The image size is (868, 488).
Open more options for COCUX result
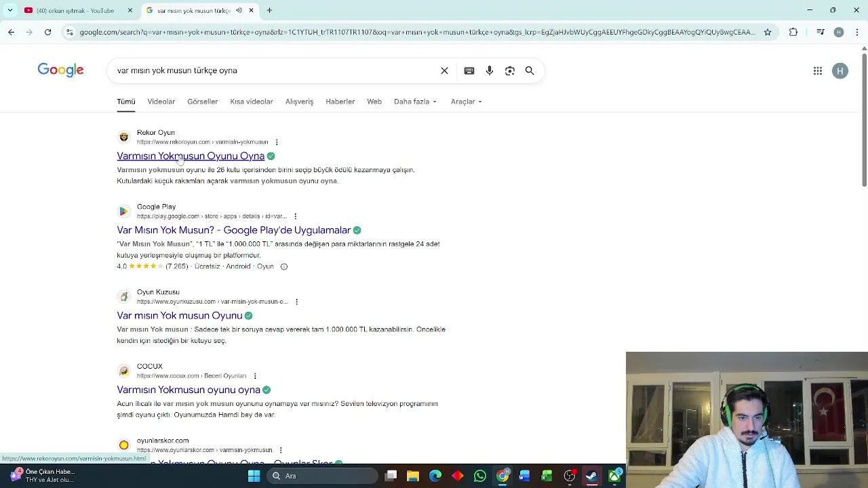click(x=255, y=375)
